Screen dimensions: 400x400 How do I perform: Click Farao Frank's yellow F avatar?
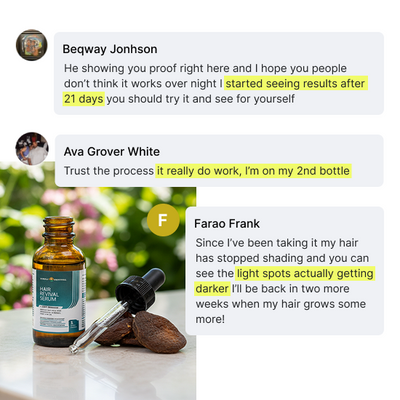[163, 220]
